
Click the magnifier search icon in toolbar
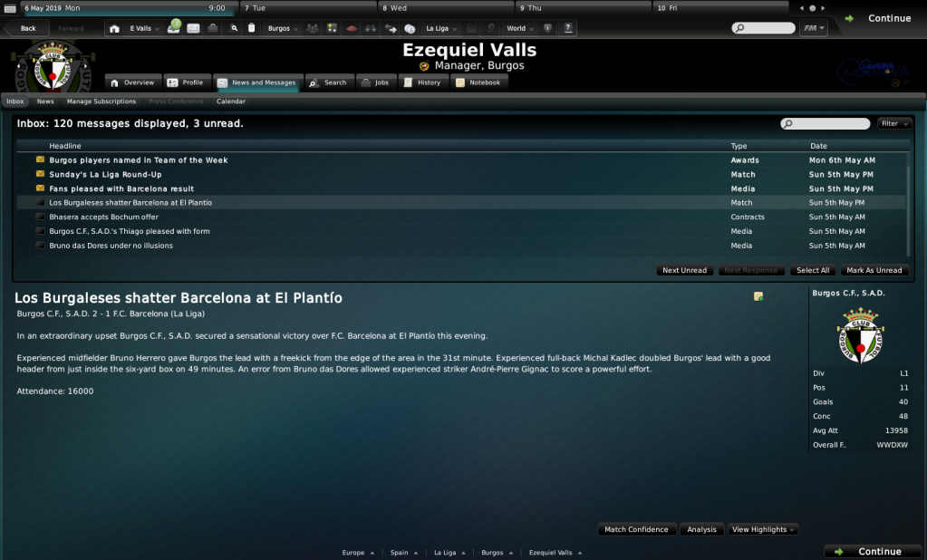pyautogui.click(x=234, y=28)
